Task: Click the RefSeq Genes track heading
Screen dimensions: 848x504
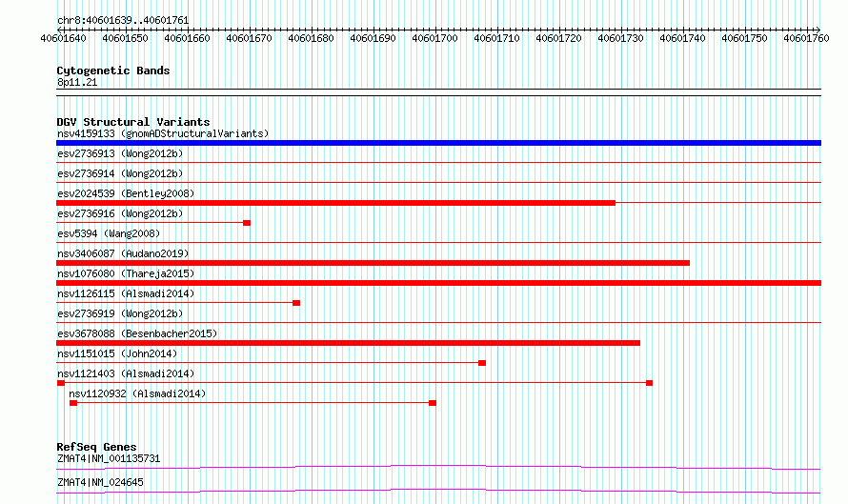Action: click(97, 447)
